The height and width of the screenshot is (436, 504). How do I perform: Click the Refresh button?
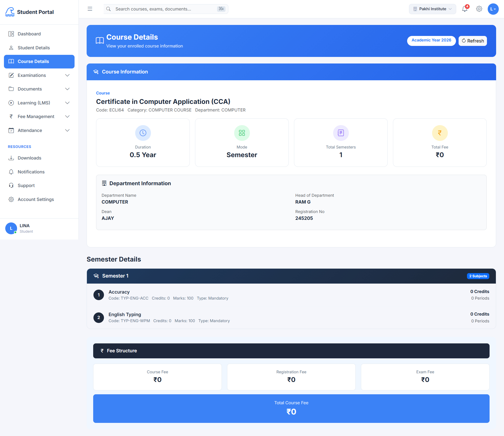coord(472,41)
